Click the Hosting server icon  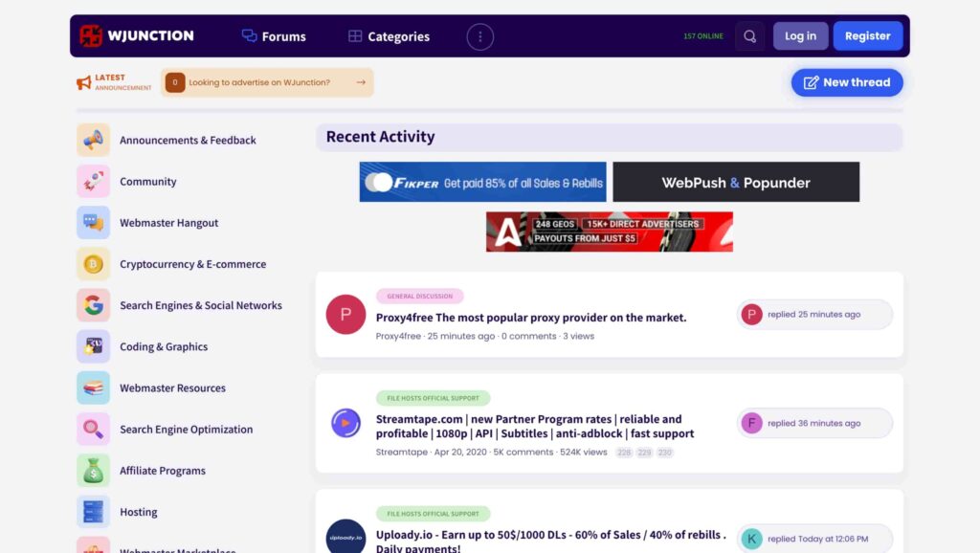93,511
